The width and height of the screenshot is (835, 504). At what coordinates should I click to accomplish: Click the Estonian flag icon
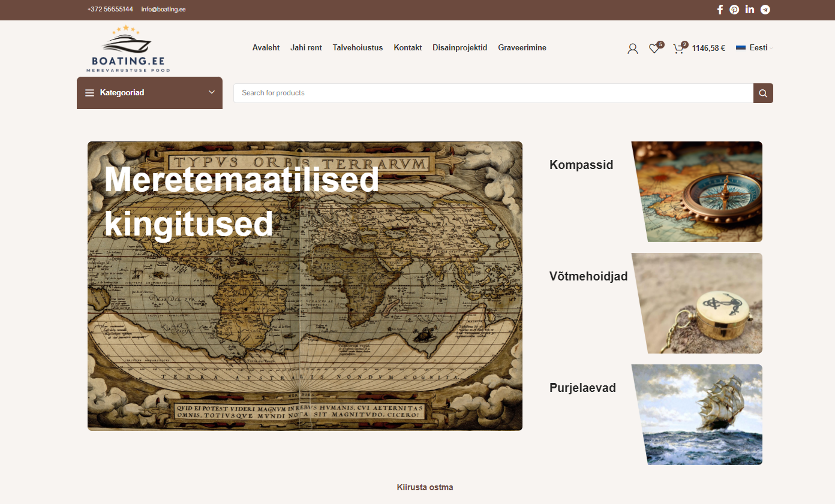[741, 48]
